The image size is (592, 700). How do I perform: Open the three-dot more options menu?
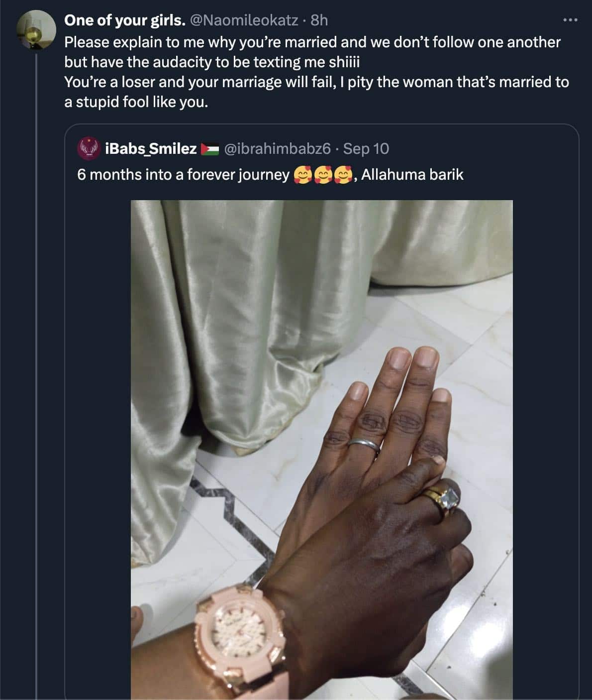click(570, 20)
